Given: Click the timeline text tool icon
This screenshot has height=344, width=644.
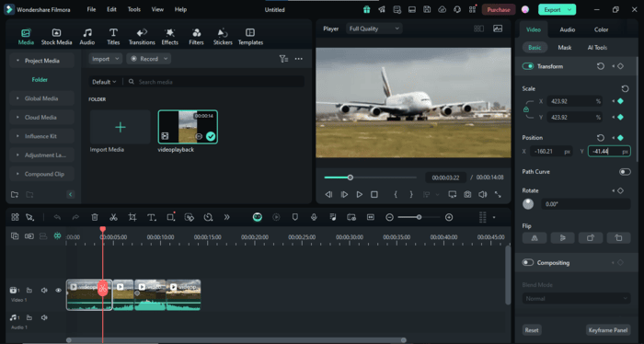Looking at the screenshot, I should [152, 217].
